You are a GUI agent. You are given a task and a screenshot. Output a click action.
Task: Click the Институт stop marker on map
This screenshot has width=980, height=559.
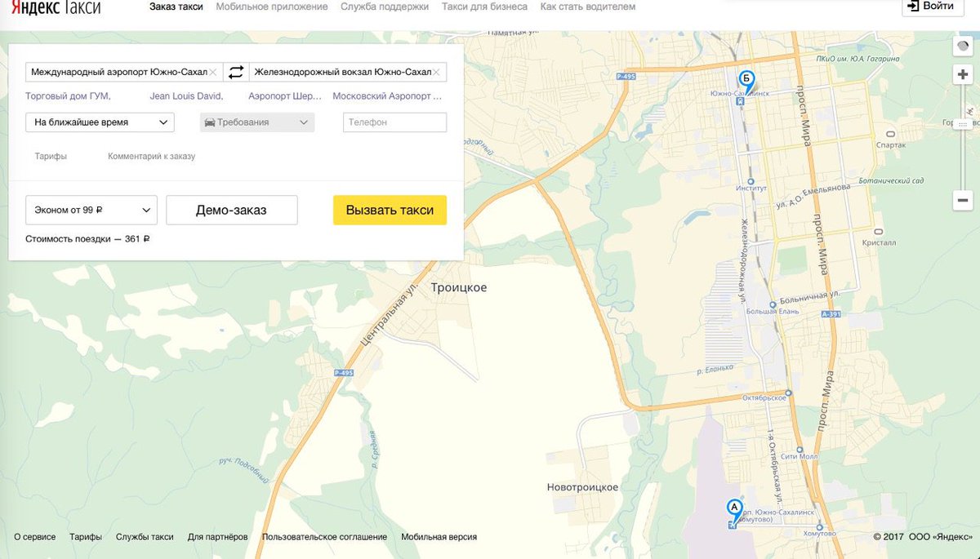[751, 181]
